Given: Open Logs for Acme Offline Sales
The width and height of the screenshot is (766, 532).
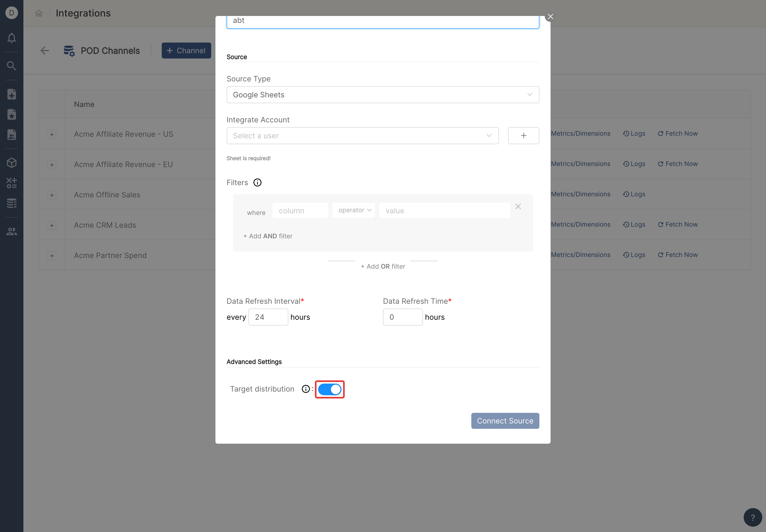Looking at the screenshot, I should click(634, 194).
